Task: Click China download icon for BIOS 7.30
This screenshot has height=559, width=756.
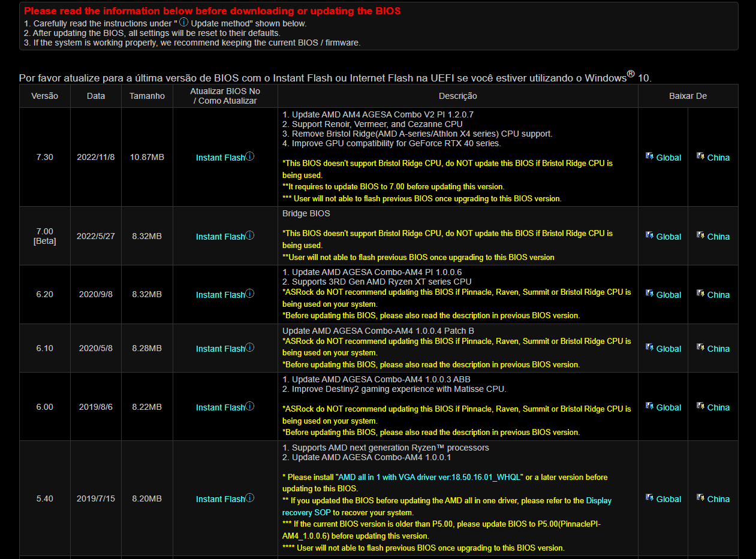Action: pos(700,156)
